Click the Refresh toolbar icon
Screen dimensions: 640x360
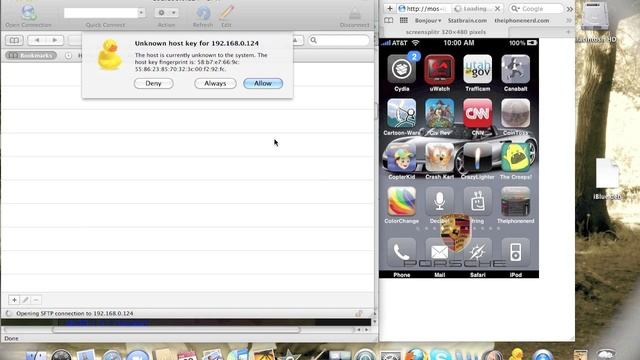pos(203,13)
